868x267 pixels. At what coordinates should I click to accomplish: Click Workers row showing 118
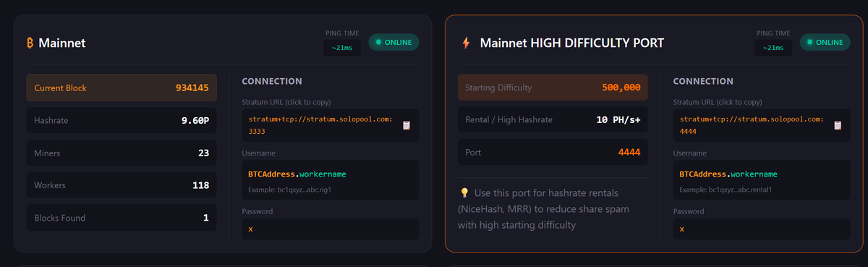point(122,185)
